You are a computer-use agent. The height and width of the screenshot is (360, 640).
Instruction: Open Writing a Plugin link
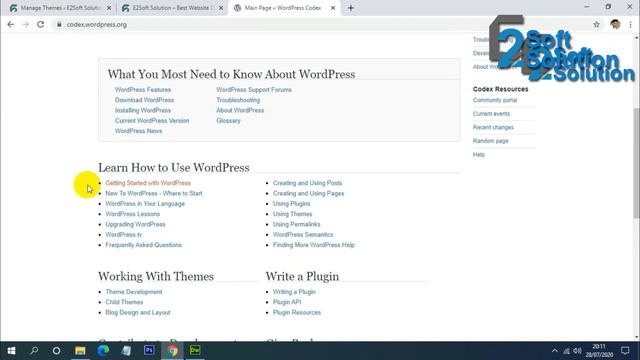pos(294,292)
